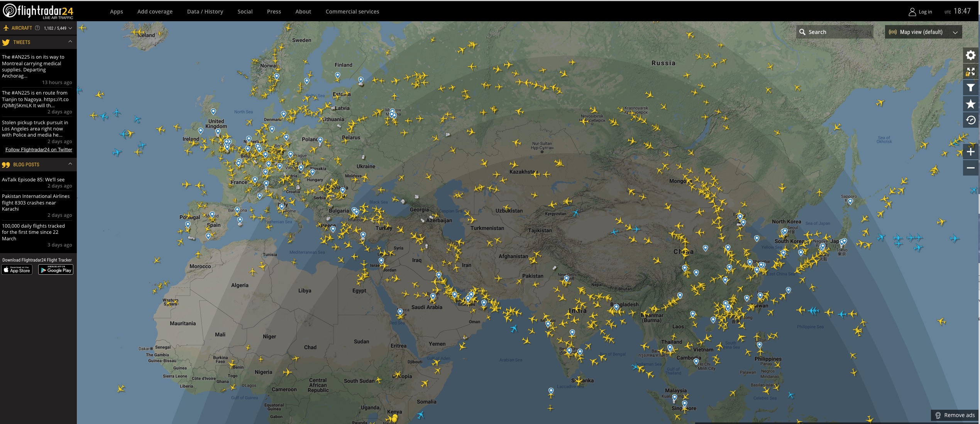The image size is (980, 424).
Task: Click the Log in user icon
Action: click(x=912, y=12)
